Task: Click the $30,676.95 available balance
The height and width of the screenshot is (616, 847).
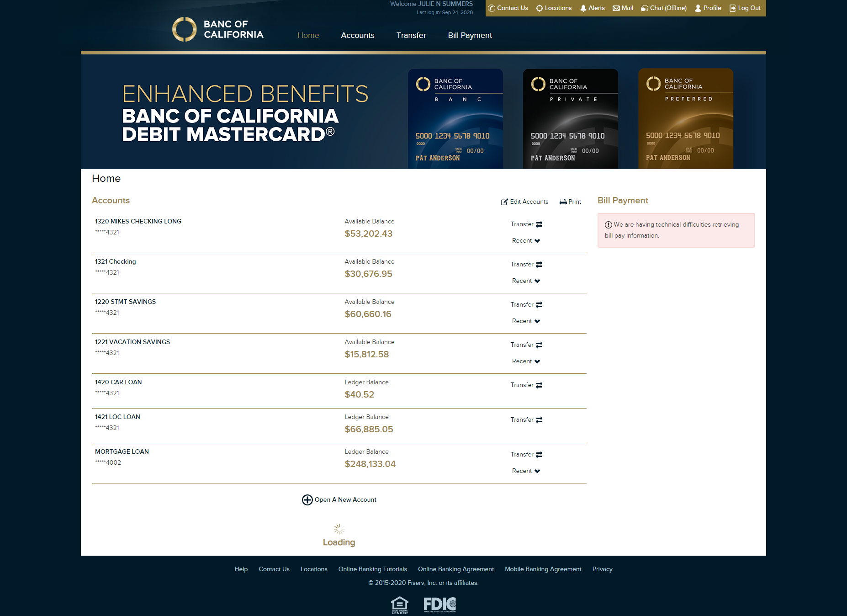Action: coord(368,274)
